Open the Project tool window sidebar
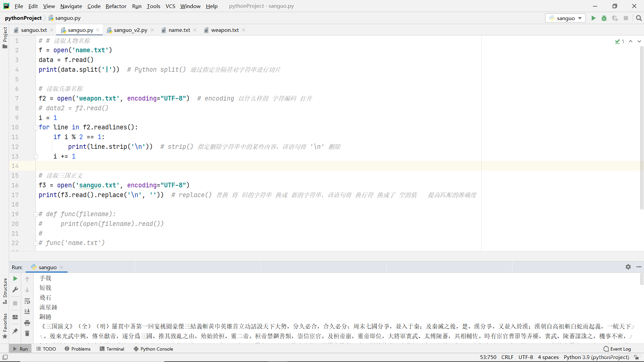644x362 pixels. (5, 38)
